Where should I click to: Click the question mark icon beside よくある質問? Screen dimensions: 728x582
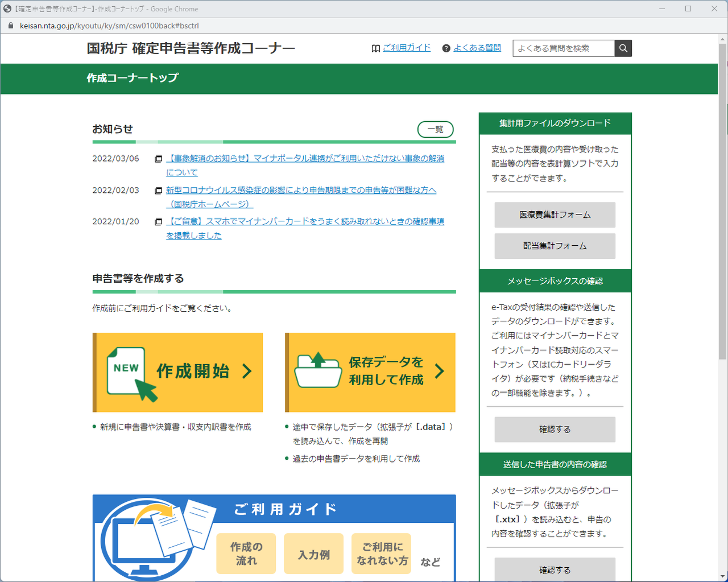(446, 48)
